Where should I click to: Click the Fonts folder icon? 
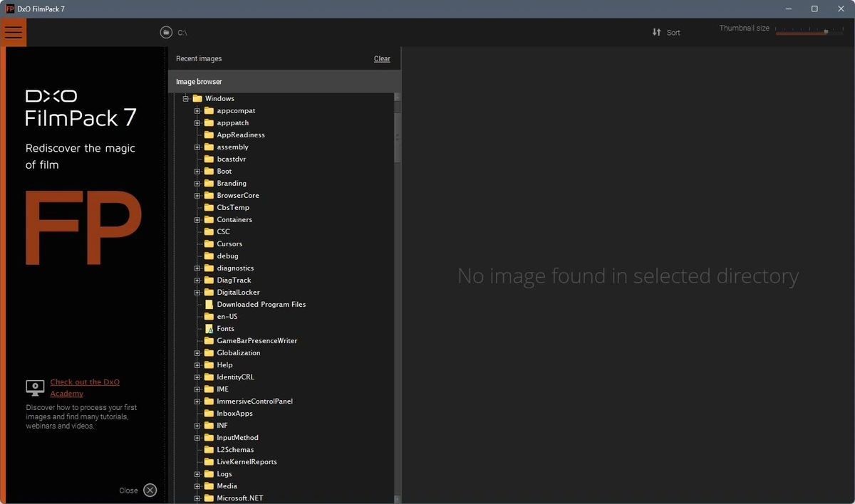(209, 329)
